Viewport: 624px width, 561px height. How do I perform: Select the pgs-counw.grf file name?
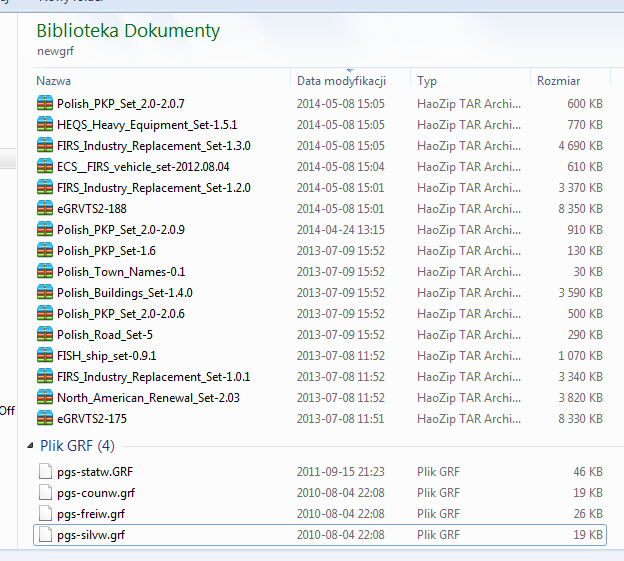(x=95, y=492)
